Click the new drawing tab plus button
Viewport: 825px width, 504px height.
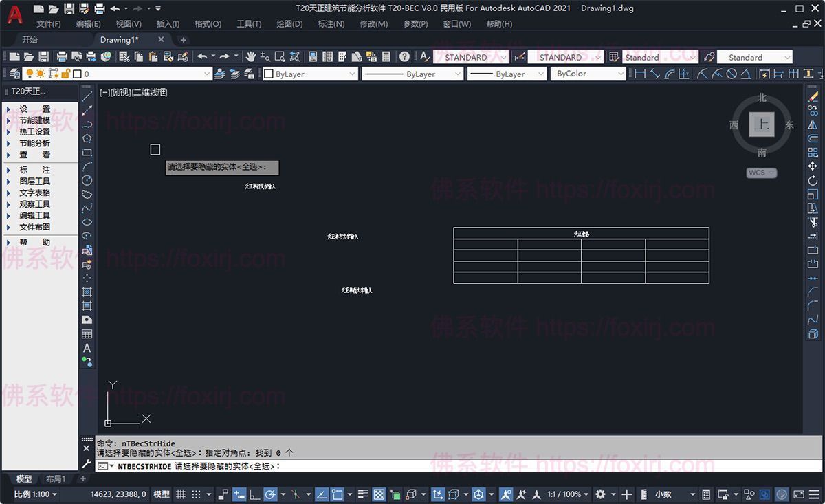point(183,40)
